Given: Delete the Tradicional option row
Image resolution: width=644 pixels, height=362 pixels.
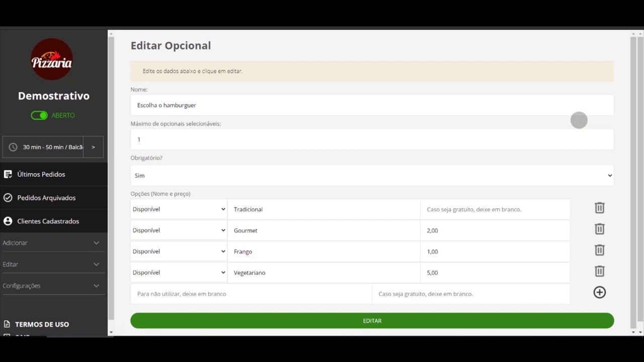Looking at the screenshot, I should [599, 208].
